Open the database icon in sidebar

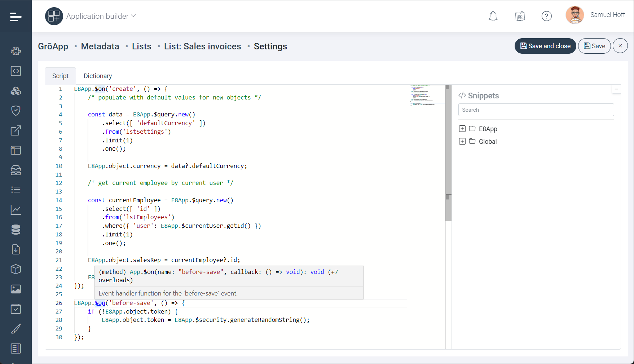tap(16, 230)
